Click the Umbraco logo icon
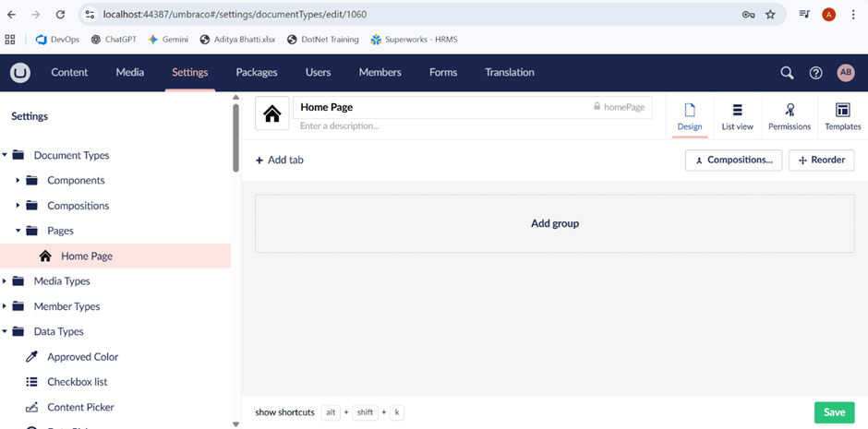The image size is (868, 429). click(x=20, y=73)
